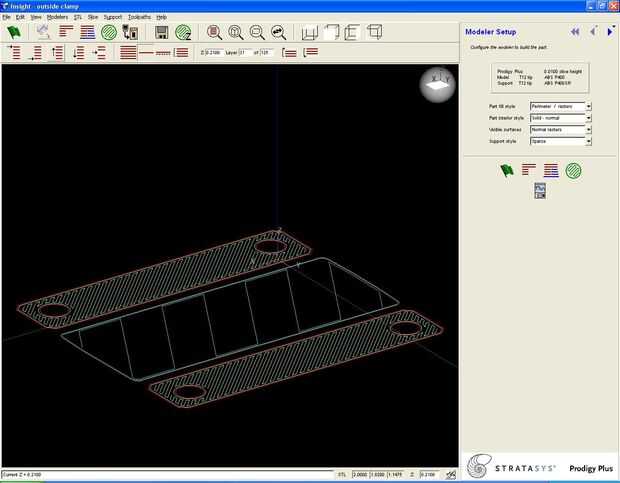Select the highlighted second box view icon

click(x=331, y=32)
